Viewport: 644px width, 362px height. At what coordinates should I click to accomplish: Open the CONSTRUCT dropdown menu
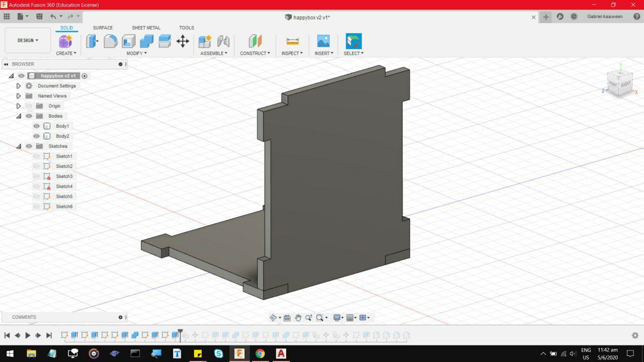point(255,53)
